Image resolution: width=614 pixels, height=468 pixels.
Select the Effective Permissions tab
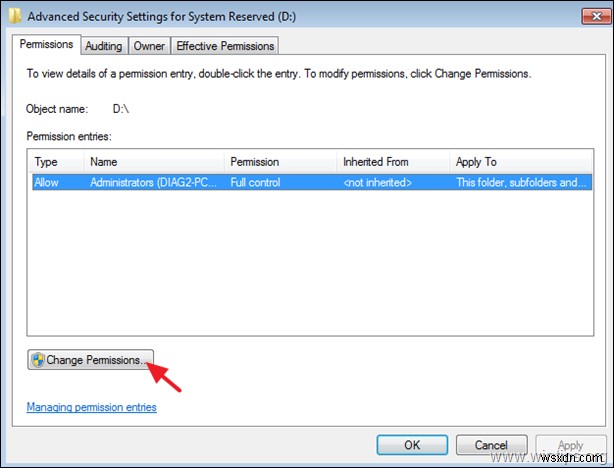[224, 46]
